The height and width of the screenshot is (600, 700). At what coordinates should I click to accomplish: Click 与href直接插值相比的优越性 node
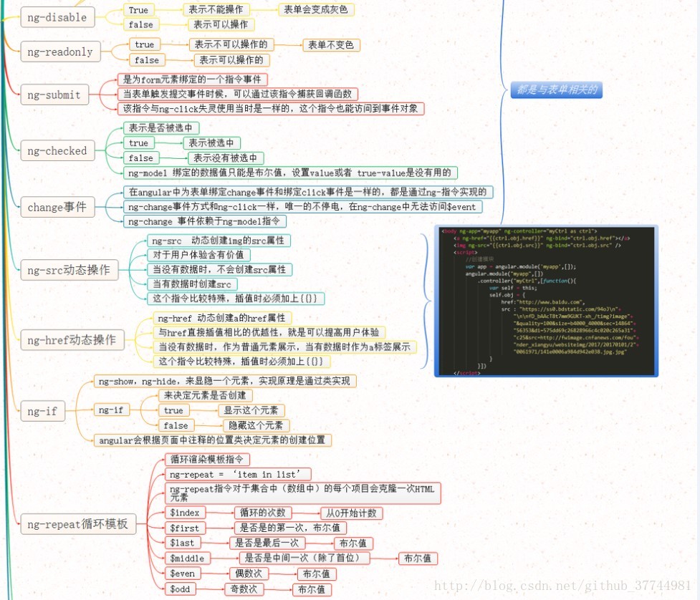[x=269, y=332]
